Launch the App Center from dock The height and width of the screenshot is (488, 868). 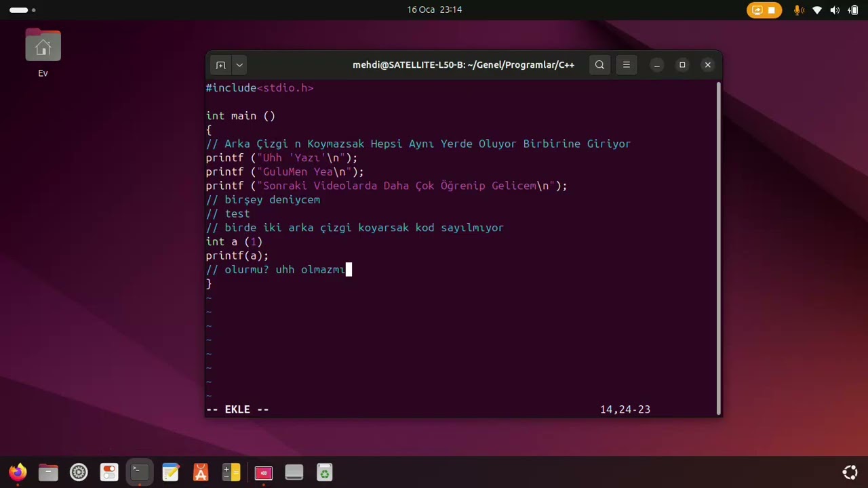click(201, 472)
